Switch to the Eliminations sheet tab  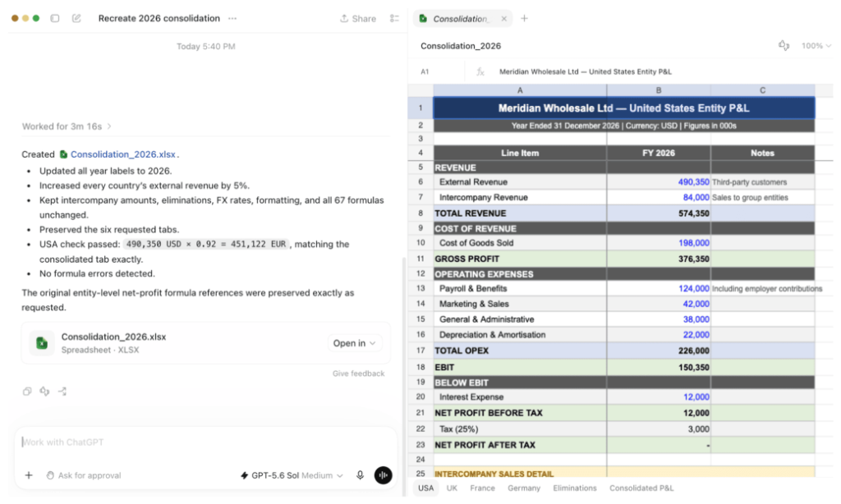574,488
